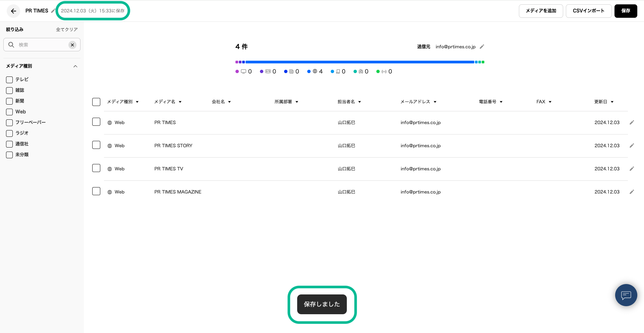This screenshot has height=333, width=644.
Task: Edit the PR TIMES MAGAZINE row
Action: [632, 192]
